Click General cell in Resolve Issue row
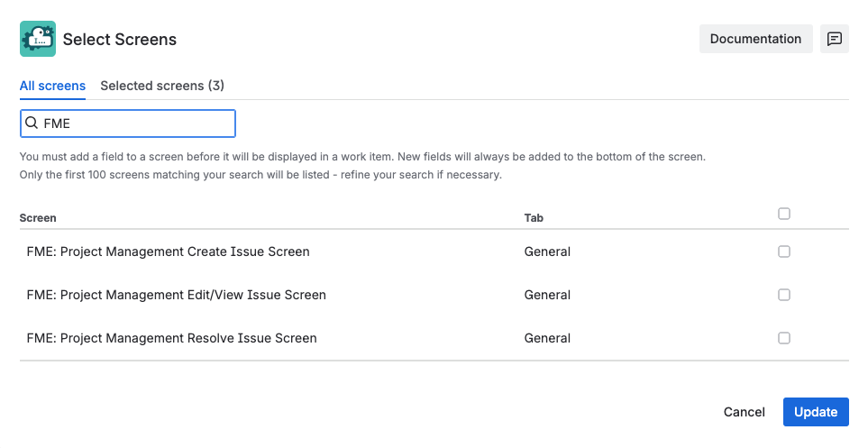This screenshot has height=448, width=868. (x=547, y=338)
